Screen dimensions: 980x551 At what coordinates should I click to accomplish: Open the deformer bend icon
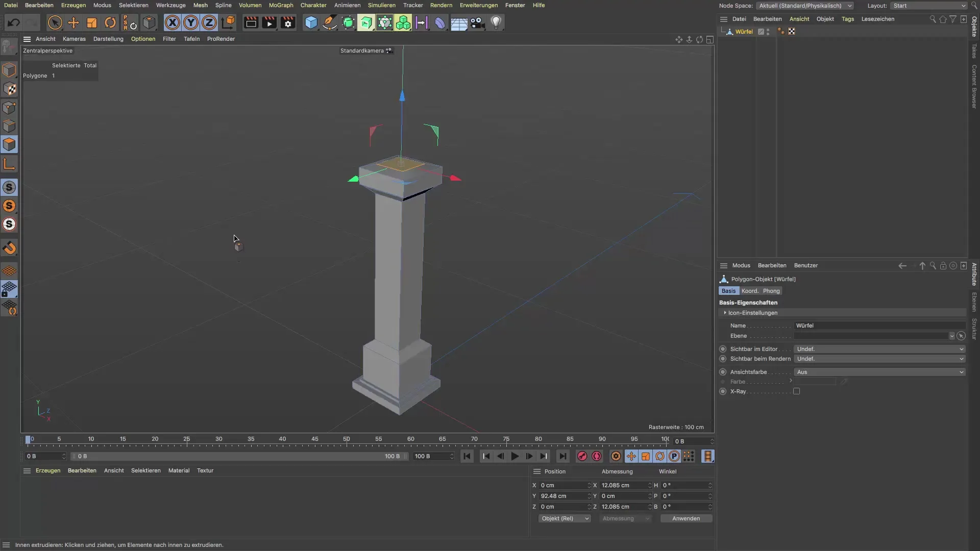coord(440,22)
